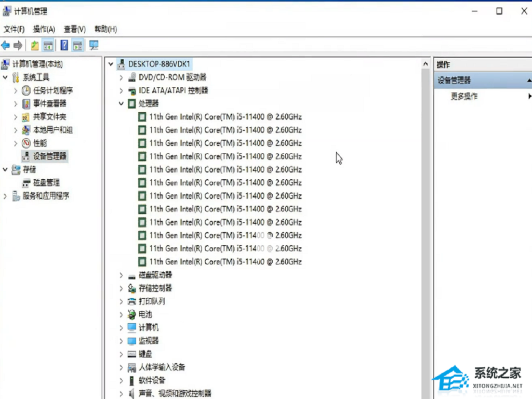Click the device list scrollbar up arrow
Viewport: 532px width, 399px height.
point(426,64)
